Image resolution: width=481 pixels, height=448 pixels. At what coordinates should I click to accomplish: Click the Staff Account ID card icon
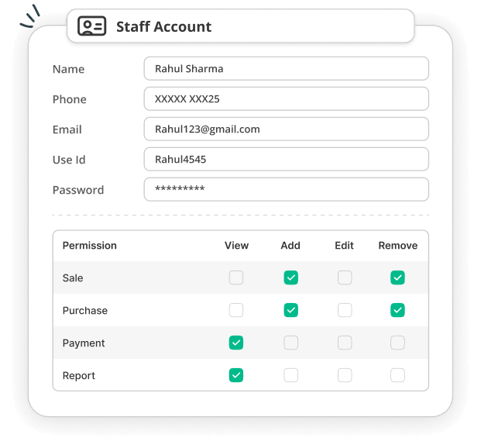(x=91, y=26)
